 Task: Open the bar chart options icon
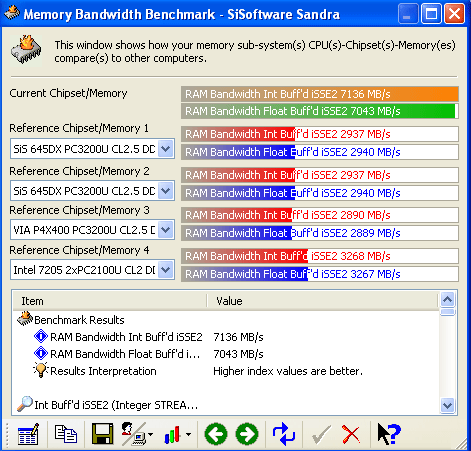pos(177,435)
